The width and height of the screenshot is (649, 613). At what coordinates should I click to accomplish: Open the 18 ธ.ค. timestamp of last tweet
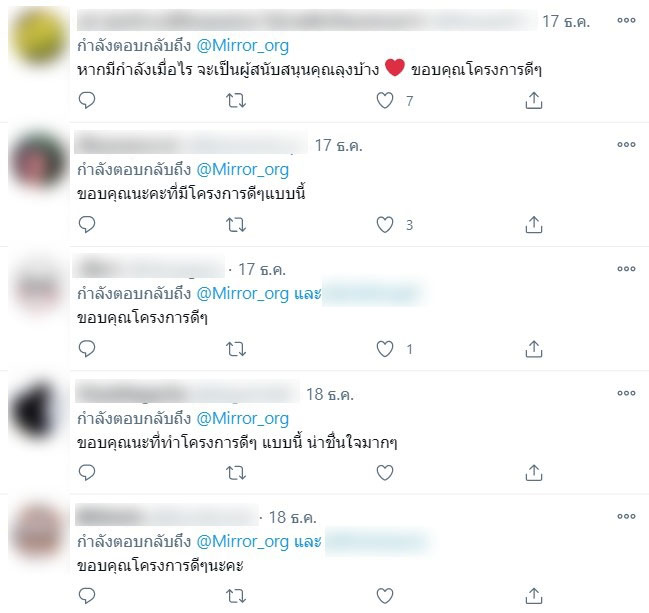pyautogui.click(x=293, y=517)
